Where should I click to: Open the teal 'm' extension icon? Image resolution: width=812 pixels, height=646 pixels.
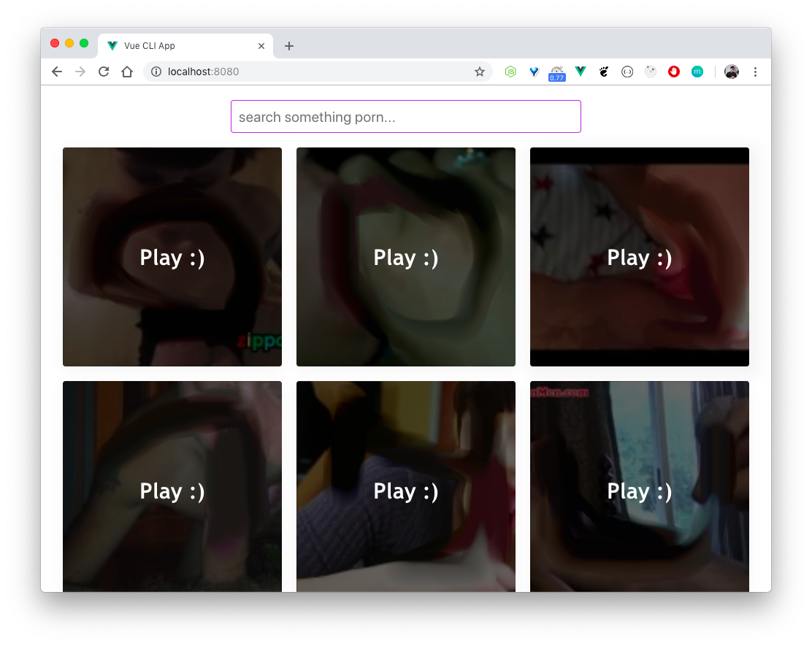697,72
